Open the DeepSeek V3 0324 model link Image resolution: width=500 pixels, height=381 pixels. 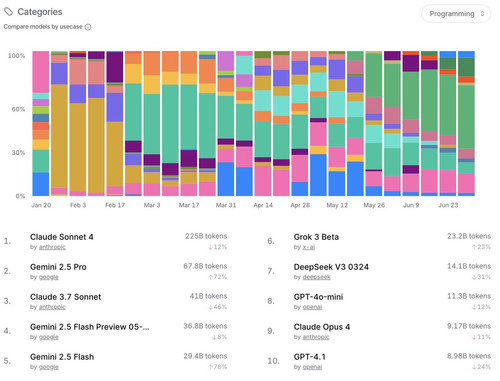[x=331, y=267]
